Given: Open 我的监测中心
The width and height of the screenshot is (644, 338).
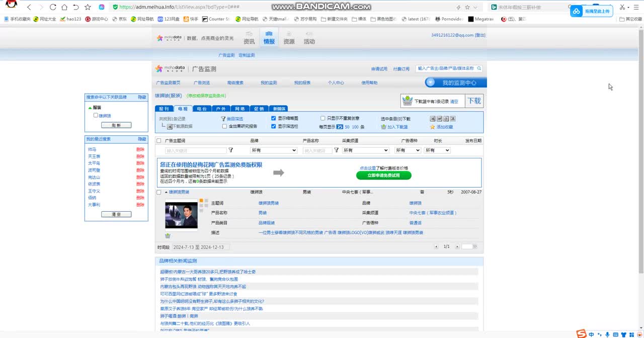Looking at the screenshot, I should pos(456,82).
